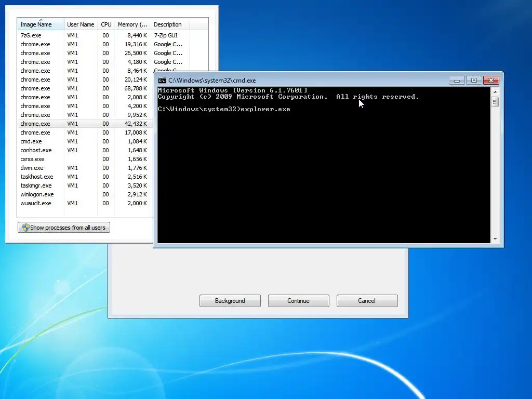Select the wuauclt.exe process row

tap(85, 203)
